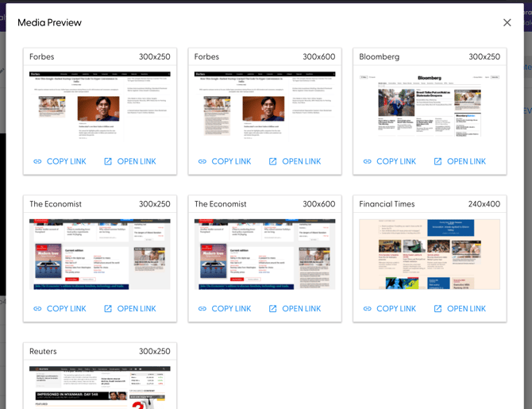Select the Reuters 300x250 preview thumbnail

[x=100, y=388]
